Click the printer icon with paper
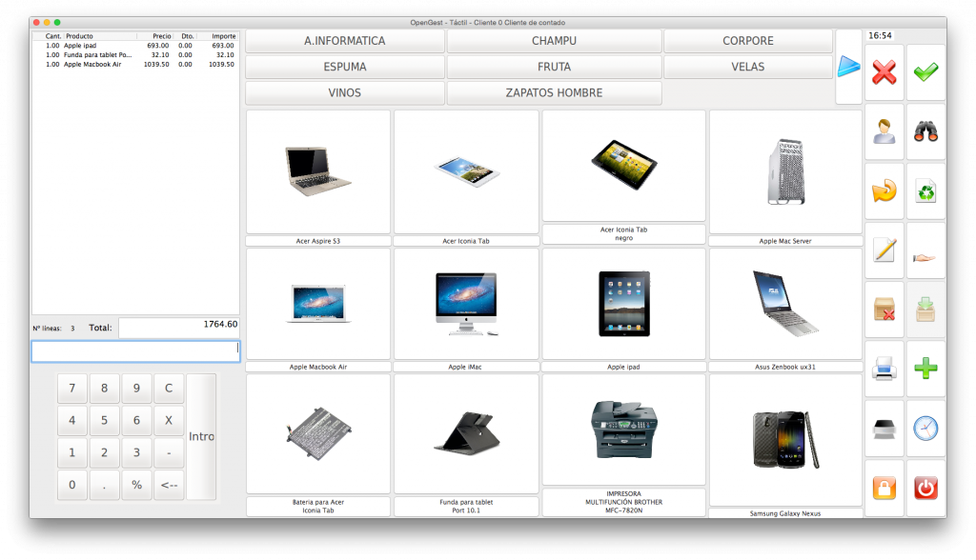Screen dimensions: 976x560 pos(884,369)
